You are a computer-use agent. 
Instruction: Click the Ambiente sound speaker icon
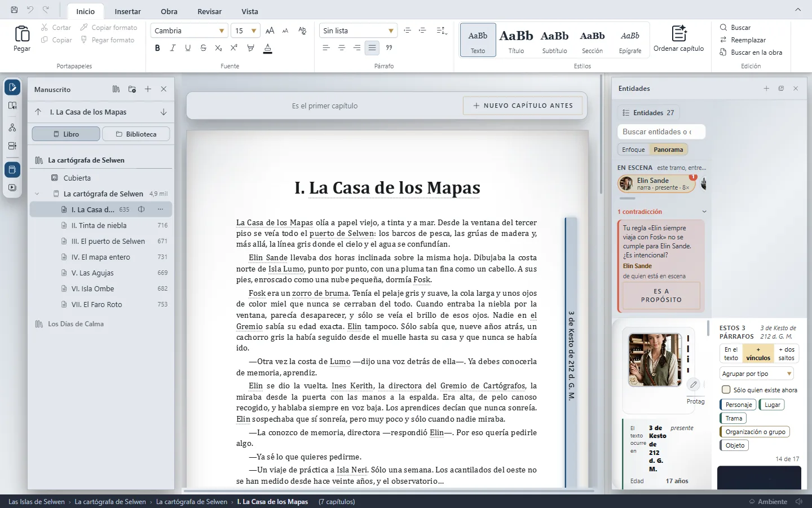(799, 501)
